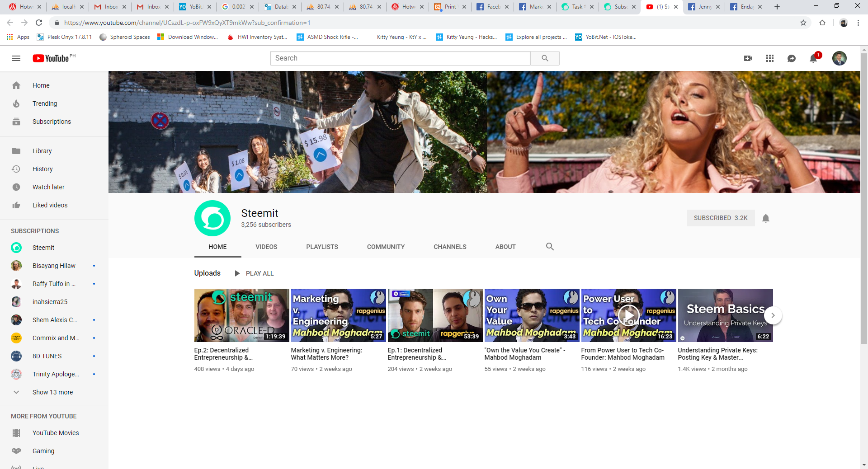
Task: Click the SUBSCRIBED 3.2K button
Action: point(721,218)
